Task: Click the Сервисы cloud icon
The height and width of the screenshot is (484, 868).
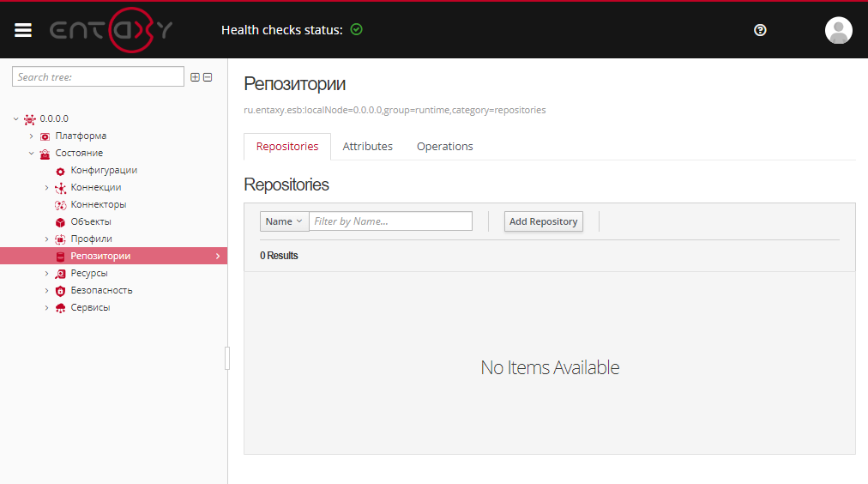Action: tap(60, 308)
